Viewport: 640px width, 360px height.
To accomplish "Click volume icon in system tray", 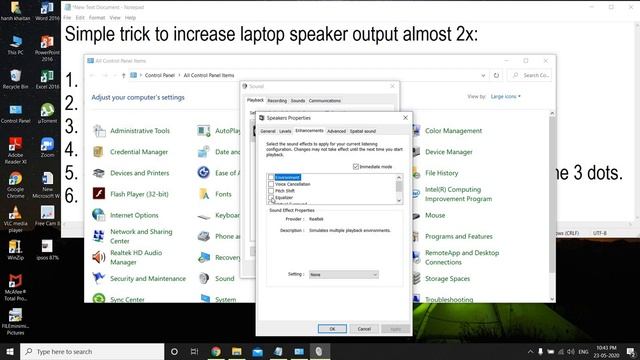I will point(571,351).
